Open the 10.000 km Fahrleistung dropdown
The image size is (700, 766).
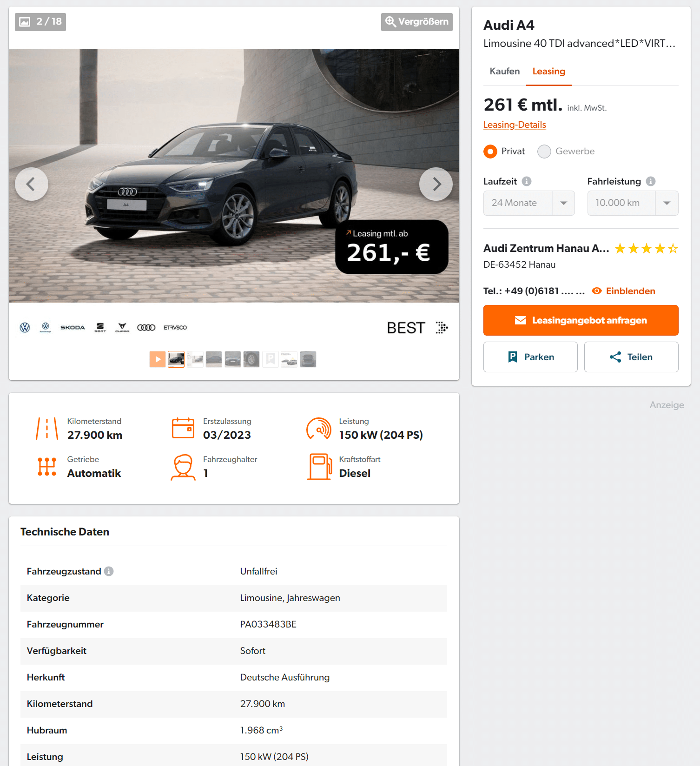tap(633, 203)
